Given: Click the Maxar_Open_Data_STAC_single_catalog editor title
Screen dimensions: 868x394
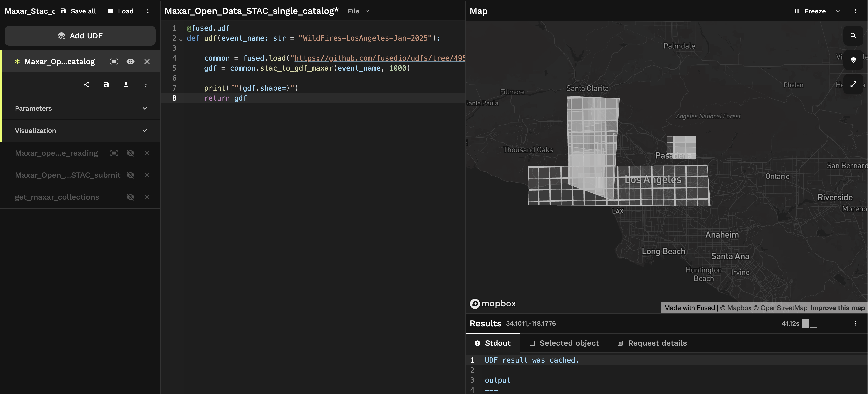Looking at the screenshot, I should (x=252, y=11).
